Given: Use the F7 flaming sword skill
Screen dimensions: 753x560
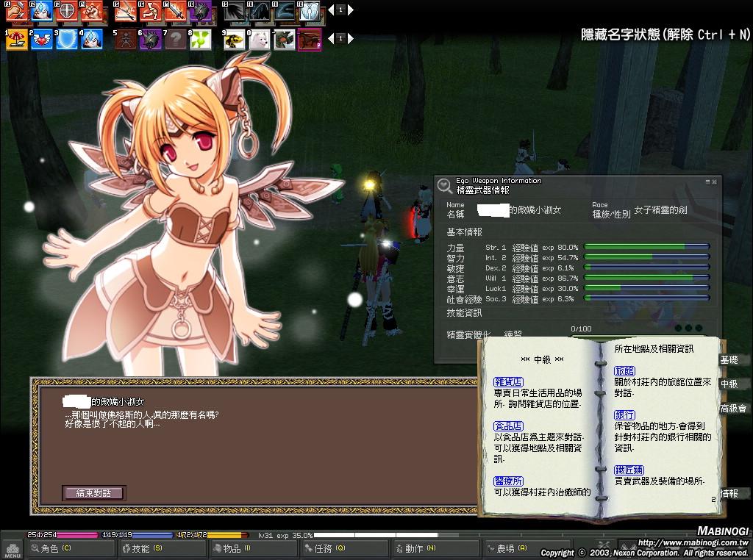Looking at the screenshot, I should (176, 11).
